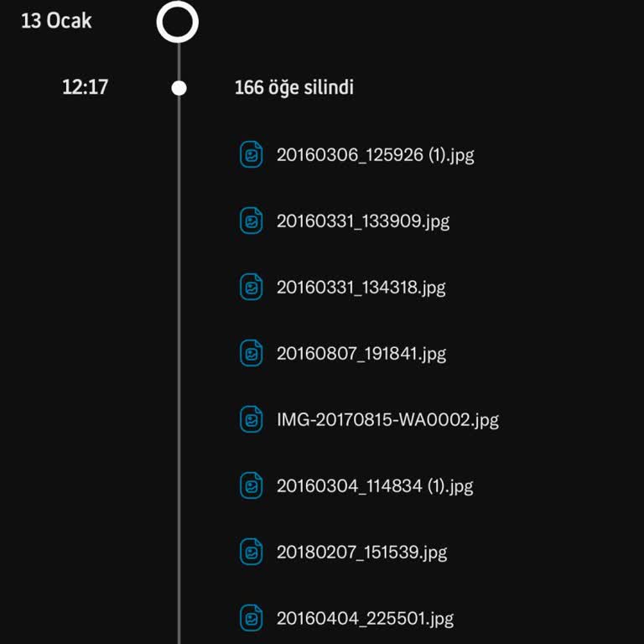Click image icon next to 20160807_191841.jpg
This screenshot has height=644, width=644.
click(251, 353)
